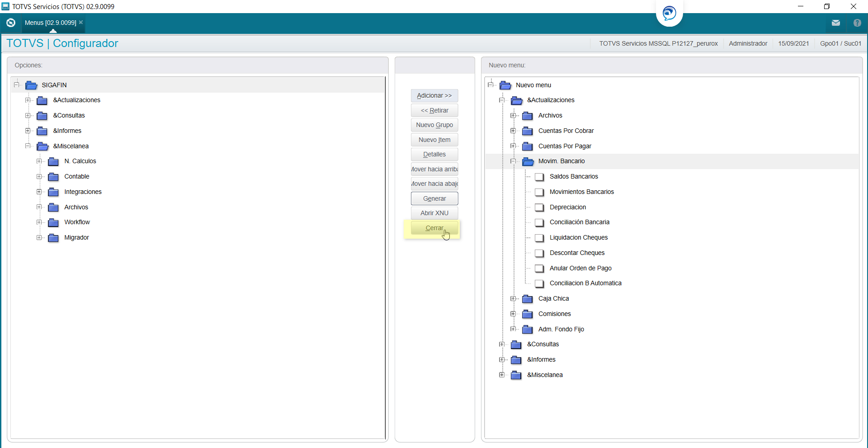
Task: Select &Miscelanea in the Nuevo menu tree
Action: (545, 375)
